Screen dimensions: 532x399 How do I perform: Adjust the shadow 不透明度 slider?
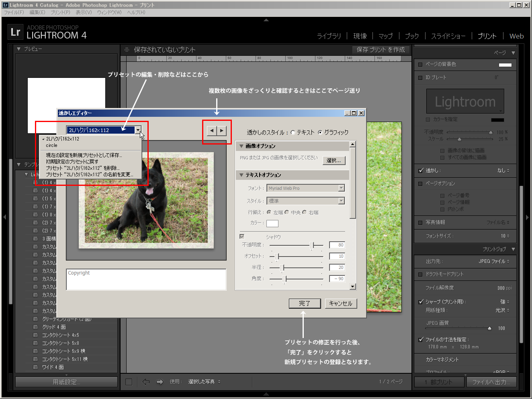tap(312, 245)
